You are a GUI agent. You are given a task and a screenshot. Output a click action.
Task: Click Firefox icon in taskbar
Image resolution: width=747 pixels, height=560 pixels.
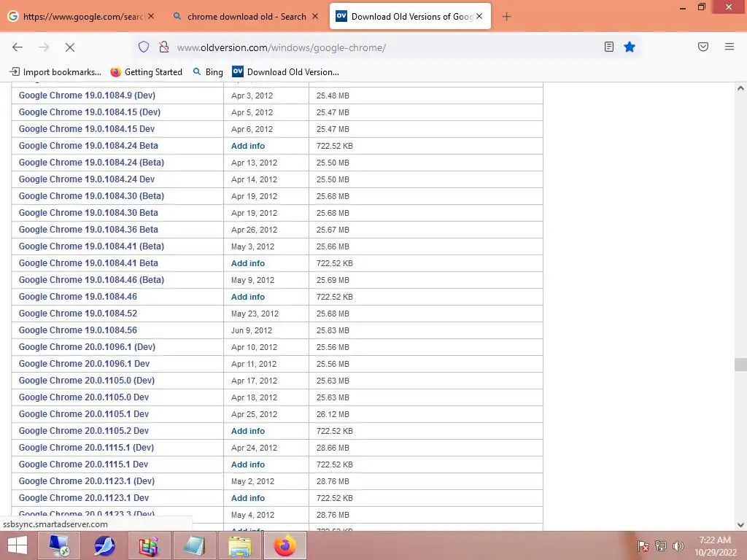click(285, 545)
